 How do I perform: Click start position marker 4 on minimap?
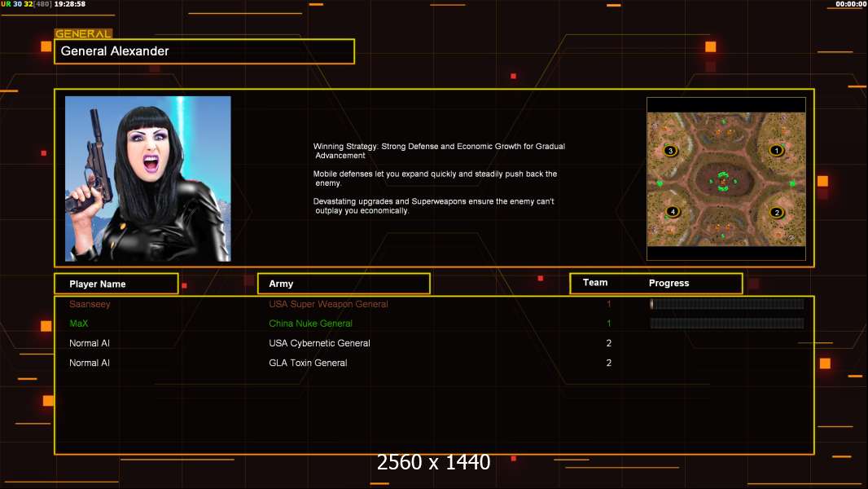click(673, 212)
